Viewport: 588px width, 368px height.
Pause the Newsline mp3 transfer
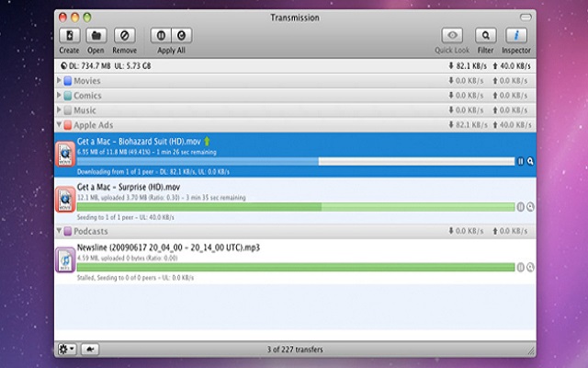tap(520, 267)
